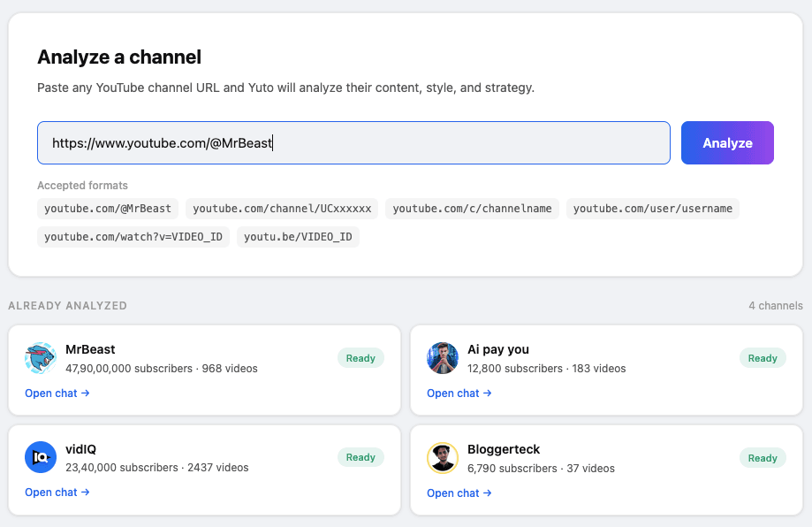The width and height of the screenshot is (812, 527).
Task: Focus the YouTube channel URL input field
Action: pos(353,143)
